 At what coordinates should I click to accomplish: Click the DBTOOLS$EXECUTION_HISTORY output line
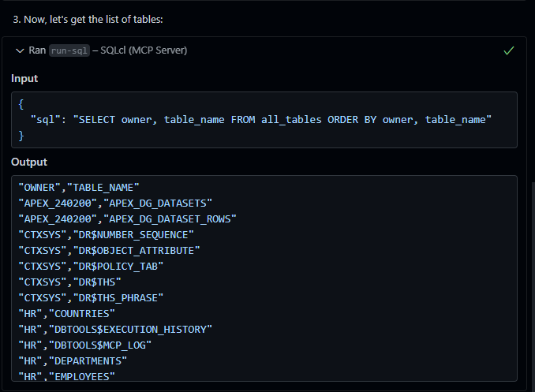115,329
